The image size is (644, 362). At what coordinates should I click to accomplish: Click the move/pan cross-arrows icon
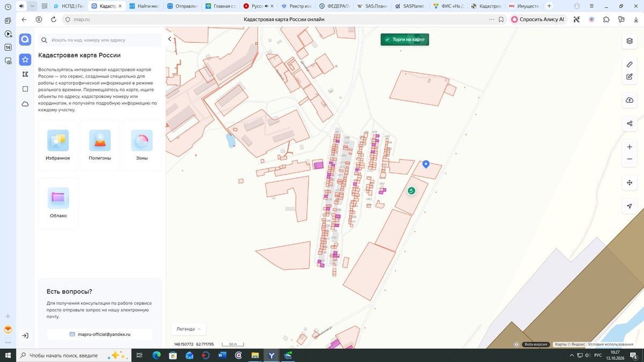click(630, 183)
